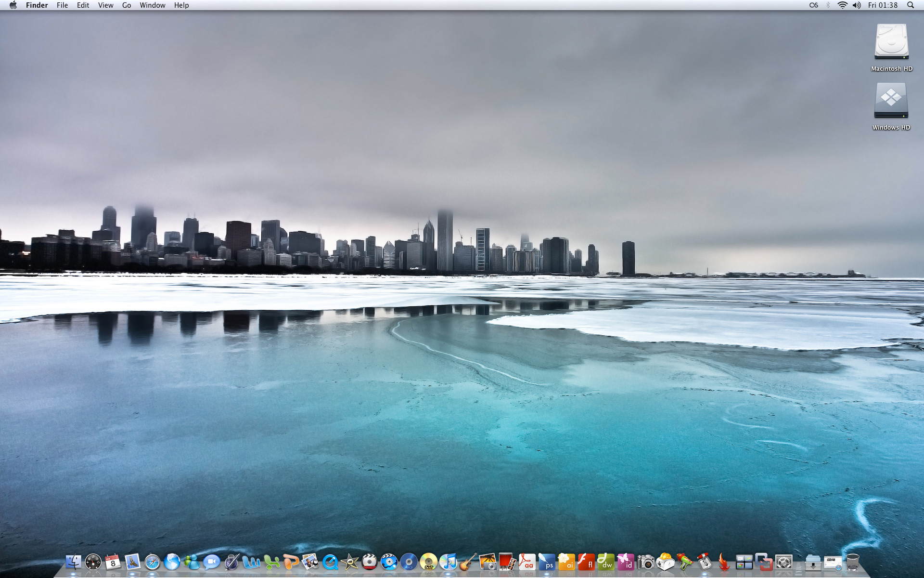Launch Dashboard from the dock

pyautogui.click(x=93, y=562)
